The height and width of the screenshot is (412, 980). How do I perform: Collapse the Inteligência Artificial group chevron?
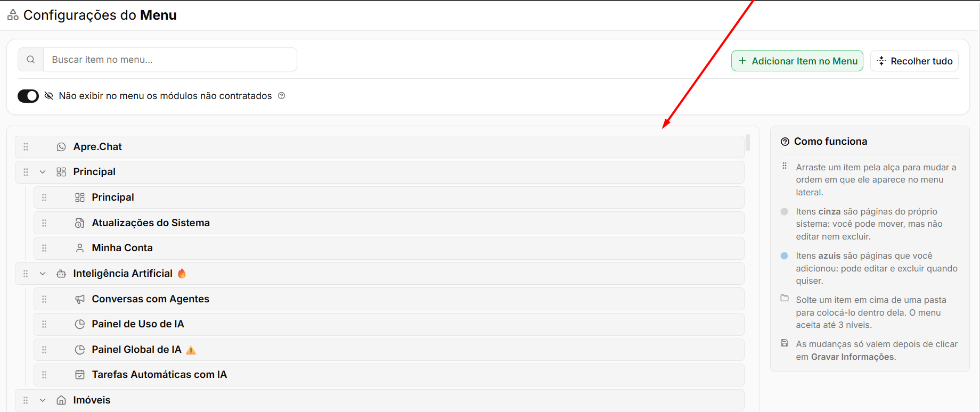coord(43,274)
